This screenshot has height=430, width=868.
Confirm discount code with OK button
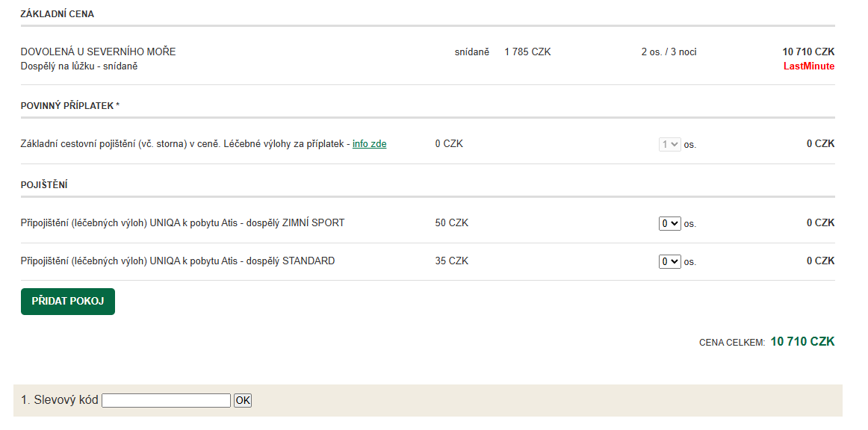tap(243, 401)
